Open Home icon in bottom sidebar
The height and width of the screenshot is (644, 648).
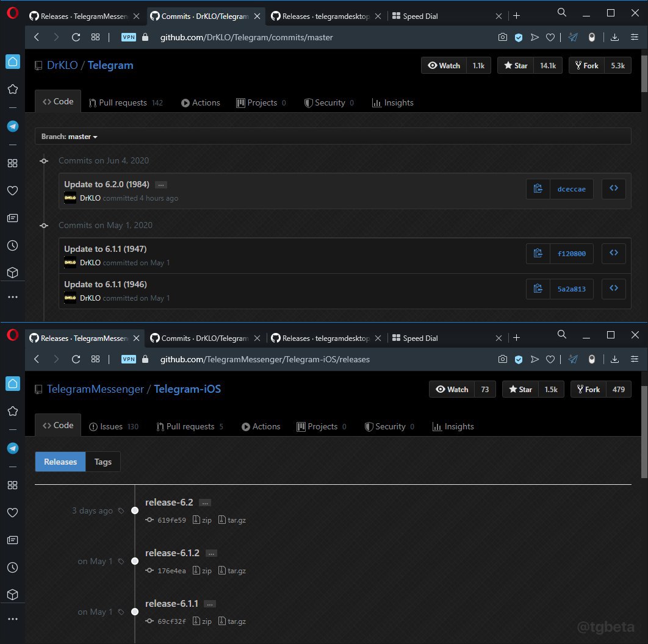coord(13,384)
